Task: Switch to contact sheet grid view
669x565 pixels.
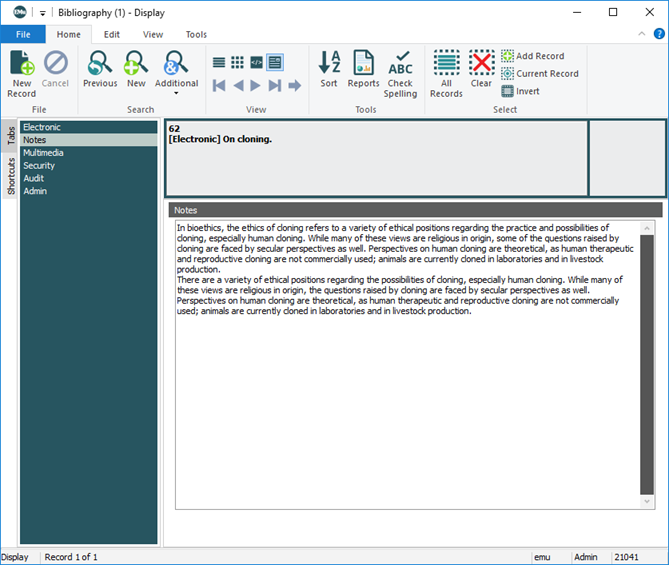Action: [237, 62]
